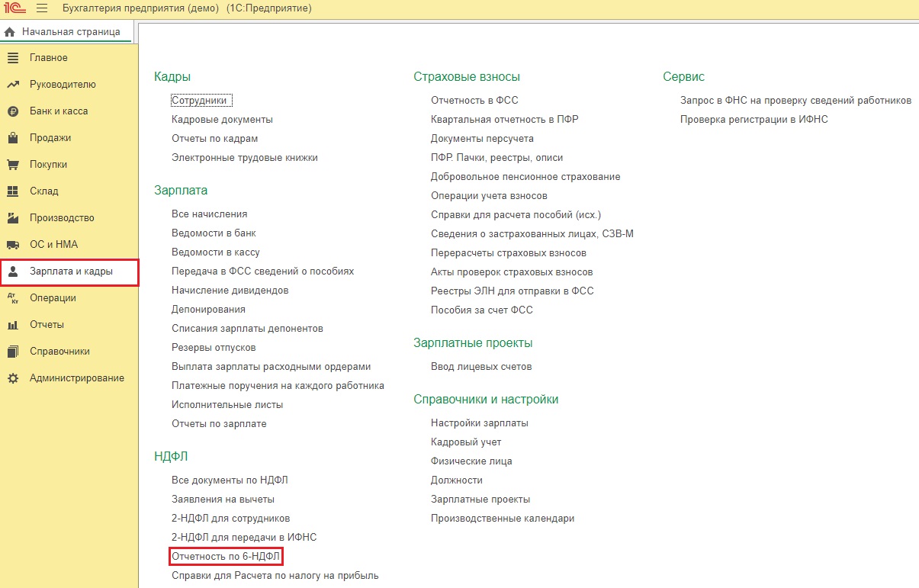The height and width of the screenshot is (588, 919).
Task: Open Документы персучета
Action: tap(482, 139)
